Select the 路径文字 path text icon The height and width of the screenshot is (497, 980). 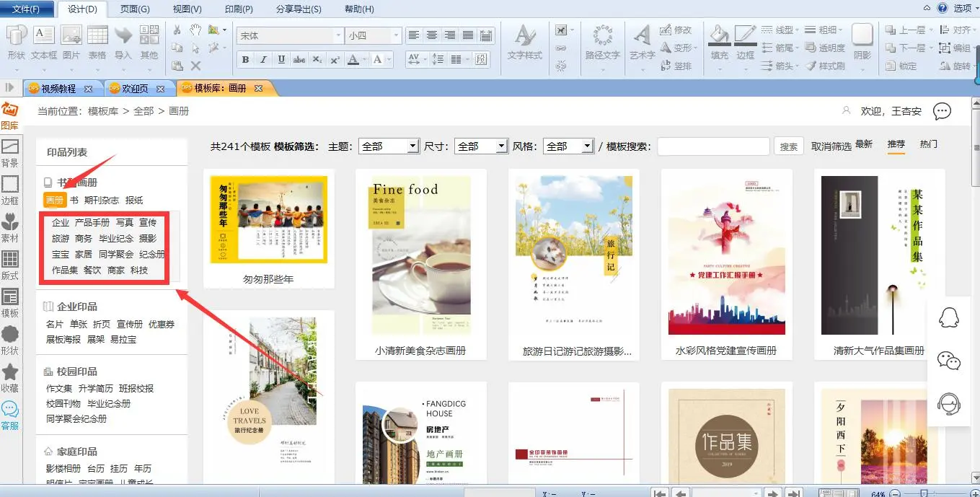602,36
